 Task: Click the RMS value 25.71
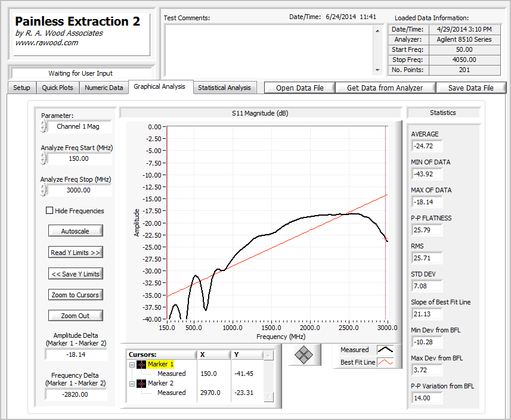(427, 258)
